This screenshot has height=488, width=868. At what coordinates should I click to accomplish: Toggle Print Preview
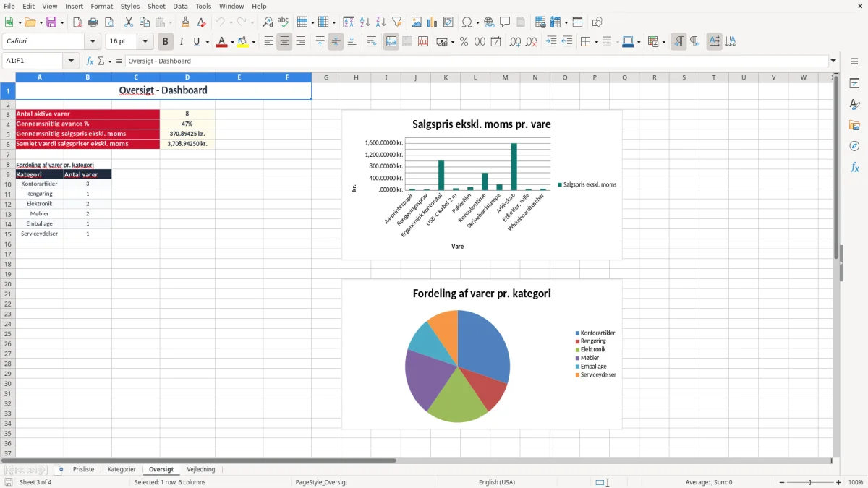tap(109, 22)
